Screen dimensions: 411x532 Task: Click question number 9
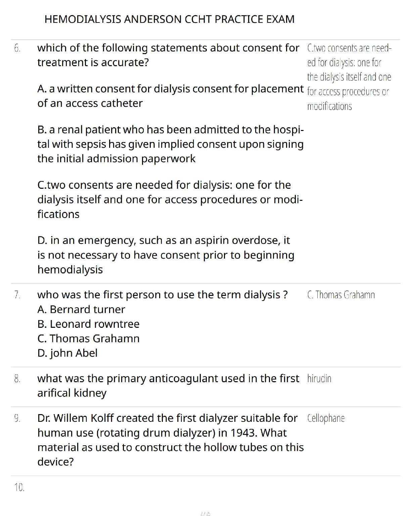pos(17,418)
